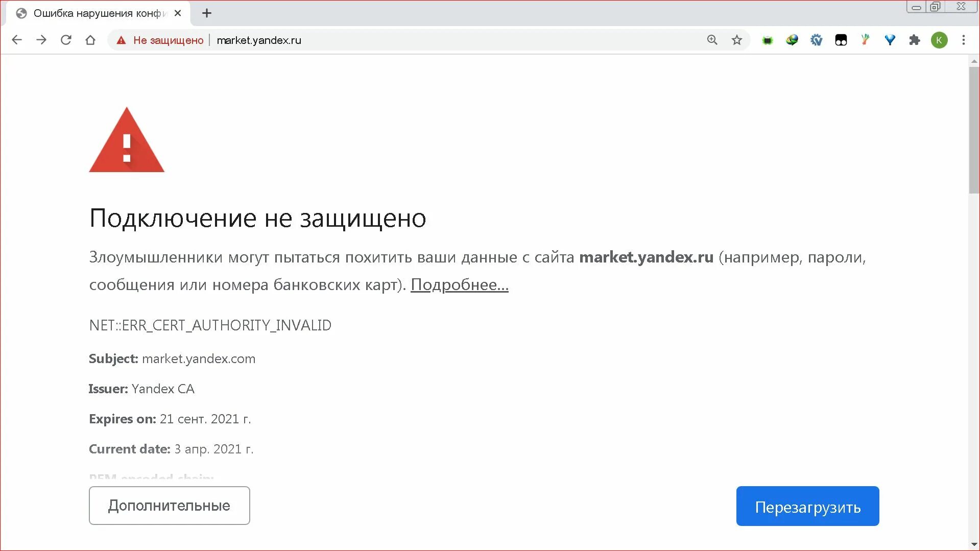Select the privacy error browser tab
Screen dimensions: 980x551
point(97,13)
